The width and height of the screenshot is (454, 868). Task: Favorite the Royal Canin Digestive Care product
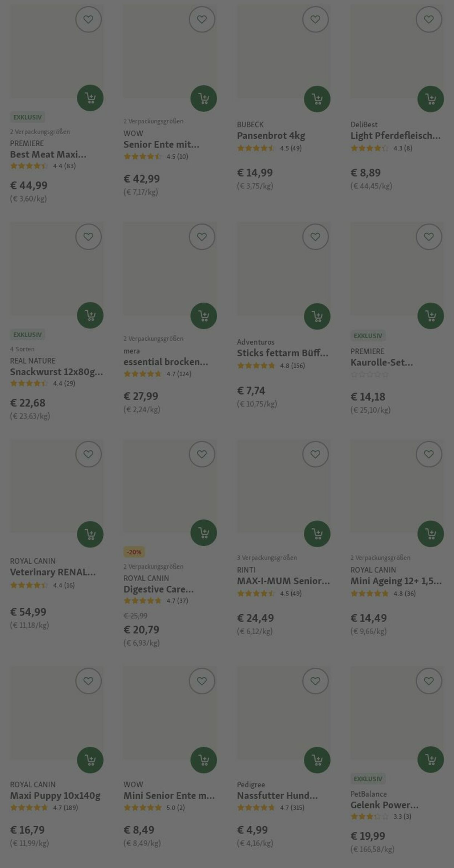coord(202,454)
